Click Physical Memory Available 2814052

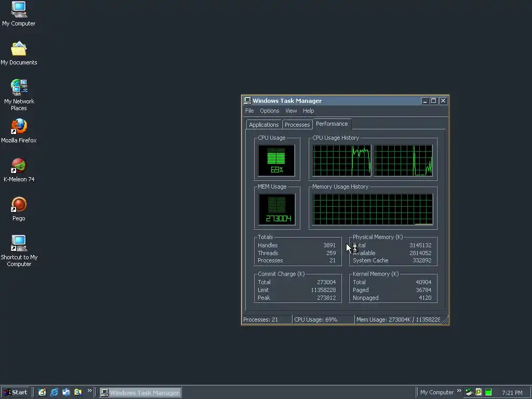pos(420,253)
